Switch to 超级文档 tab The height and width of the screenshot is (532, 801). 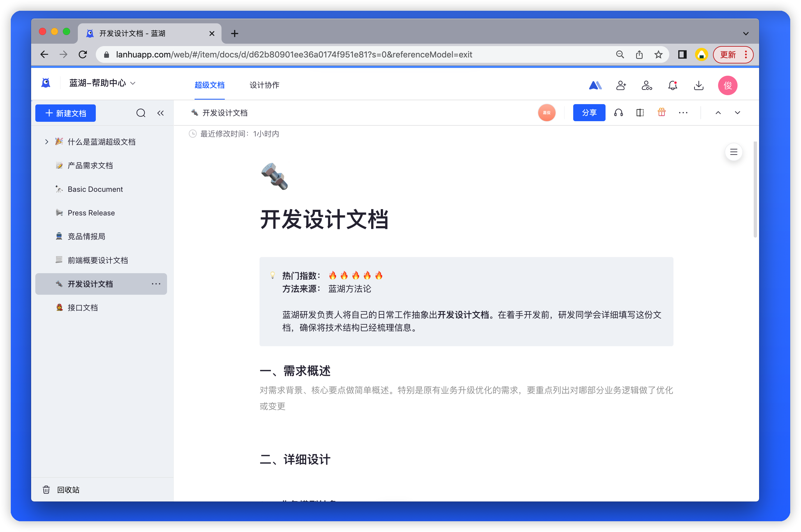coord(210,85)
